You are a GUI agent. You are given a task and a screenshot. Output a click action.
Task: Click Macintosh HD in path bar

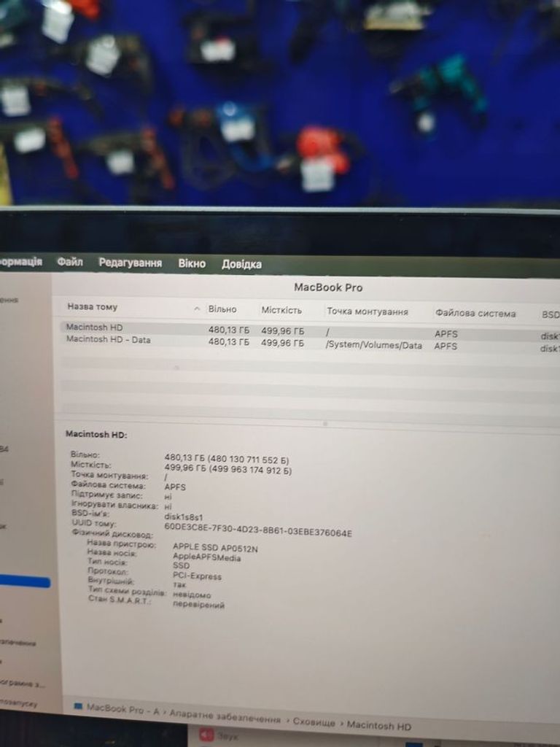pyautogui.click(x=378, y=726)
